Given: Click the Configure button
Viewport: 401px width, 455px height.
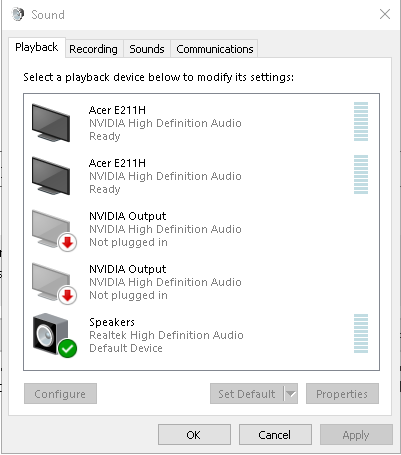Looking at the screenshot, I should coord(60,394).
